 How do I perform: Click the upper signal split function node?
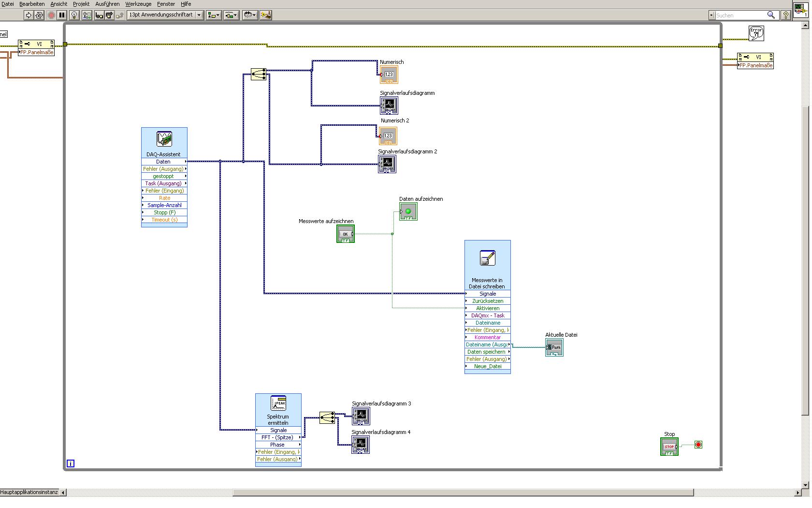tap(259, 74)
